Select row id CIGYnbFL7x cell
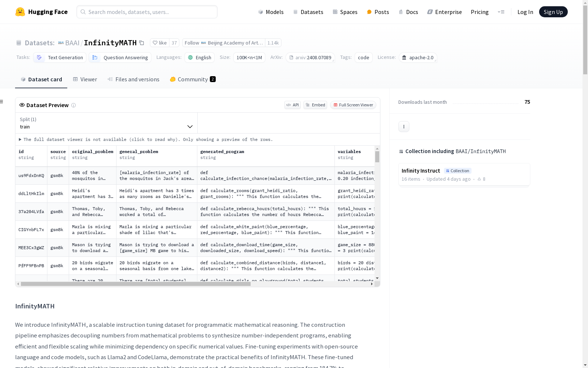This screenshot has width=588, height=368. 31,230
